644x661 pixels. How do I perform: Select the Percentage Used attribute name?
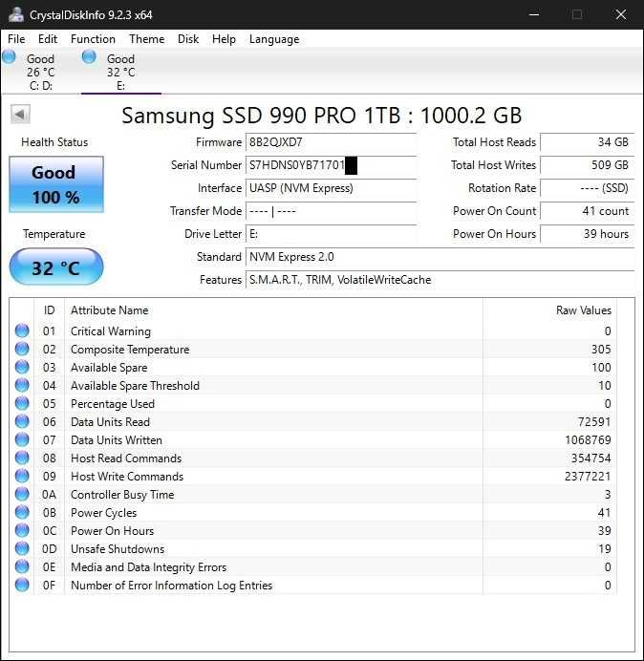pyautogui.click(x=113, y=404)
